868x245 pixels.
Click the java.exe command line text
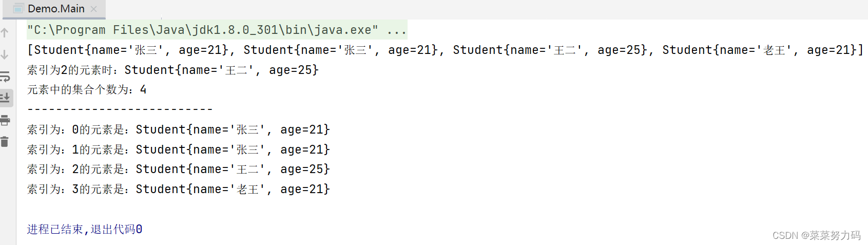pyautogui.click(x=203, y=30)
